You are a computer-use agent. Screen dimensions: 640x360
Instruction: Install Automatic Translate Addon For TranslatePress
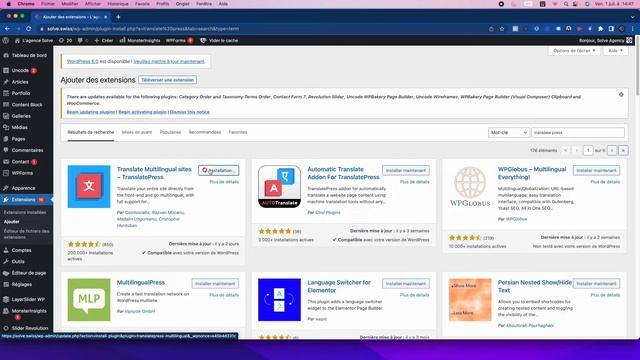[406, 170]
